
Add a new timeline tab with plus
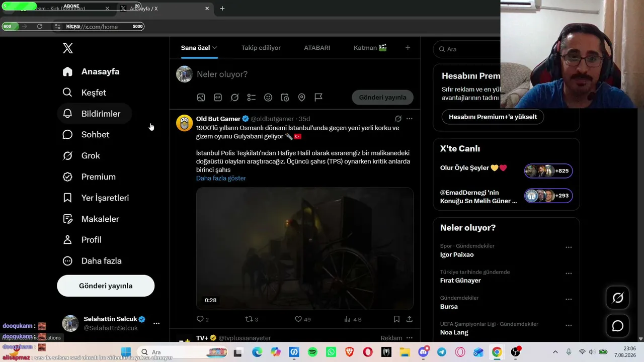tap(408, 48)
